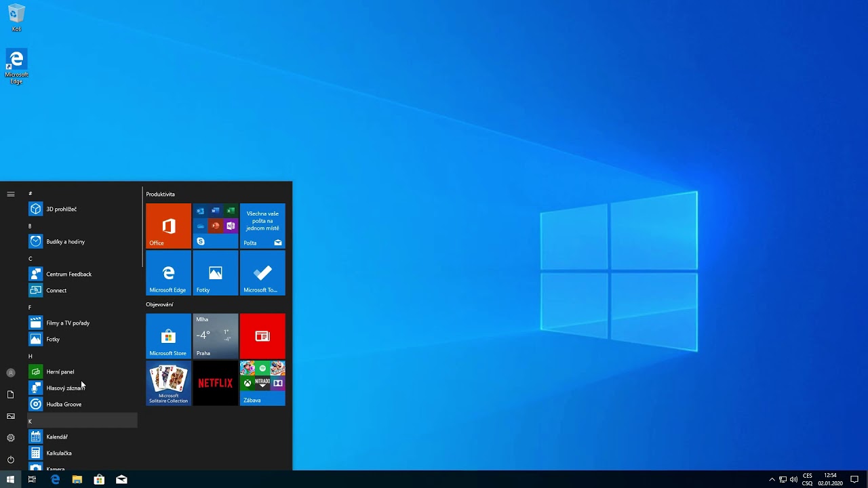This screenshot has height=488, width=868.
Task: Click the network status tray icon
Action: tap(783, 479)
